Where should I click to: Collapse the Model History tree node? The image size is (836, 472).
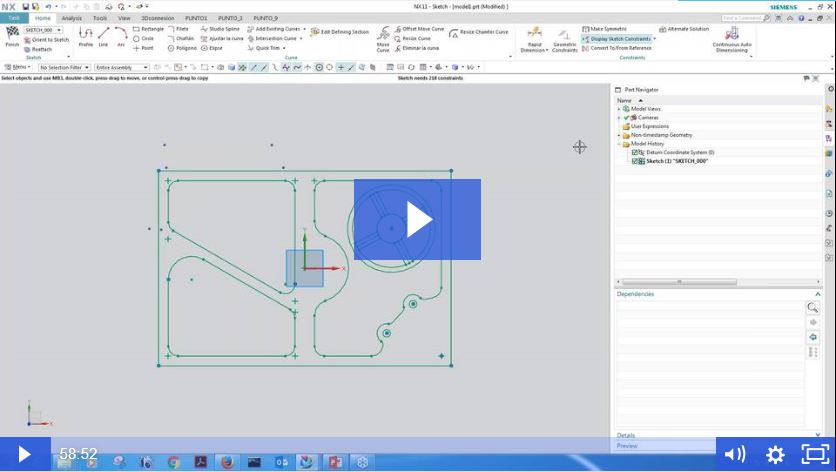click(x=619, y=144)
